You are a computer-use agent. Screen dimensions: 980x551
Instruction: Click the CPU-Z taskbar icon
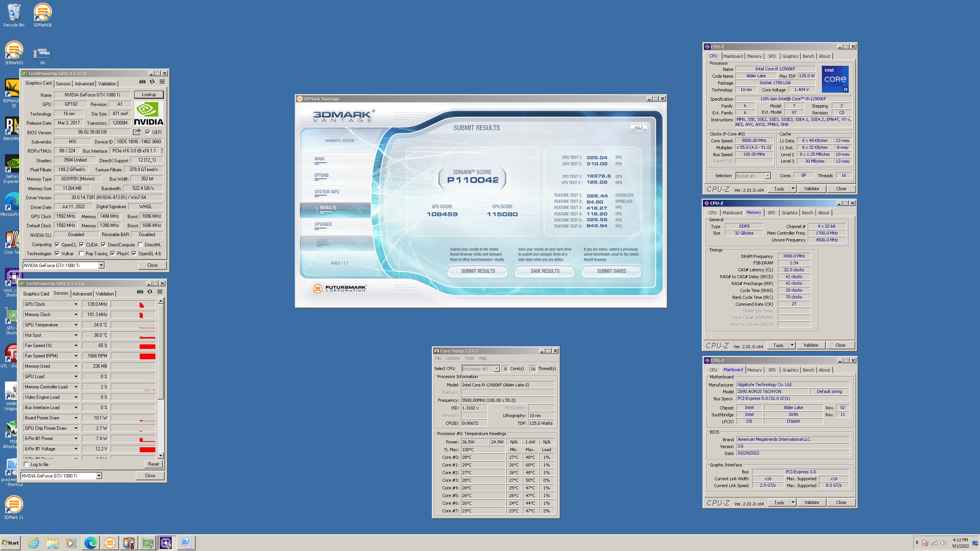166,543
